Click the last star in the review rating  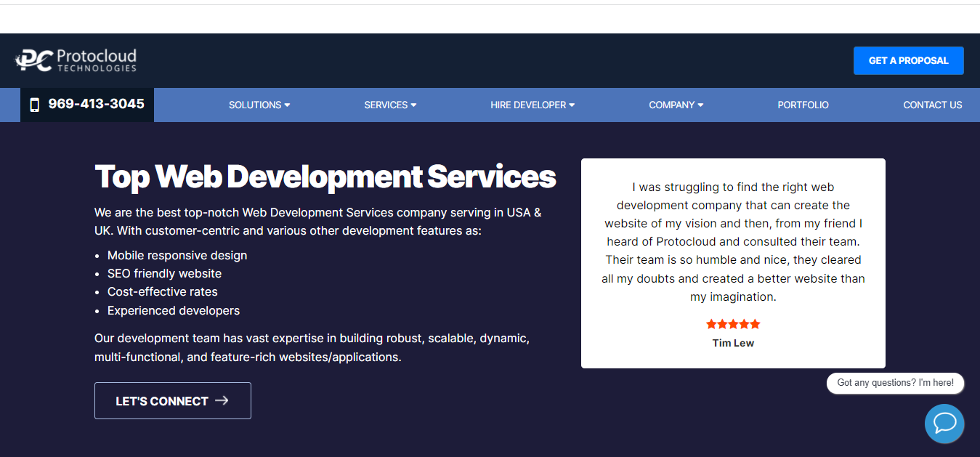point(755,323)
